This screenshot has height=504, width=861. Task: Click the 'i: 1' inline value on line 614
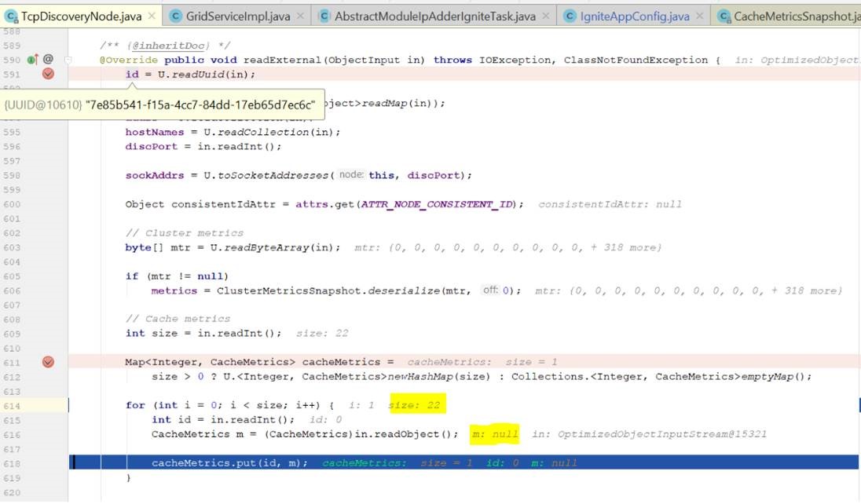pos(361,405)
